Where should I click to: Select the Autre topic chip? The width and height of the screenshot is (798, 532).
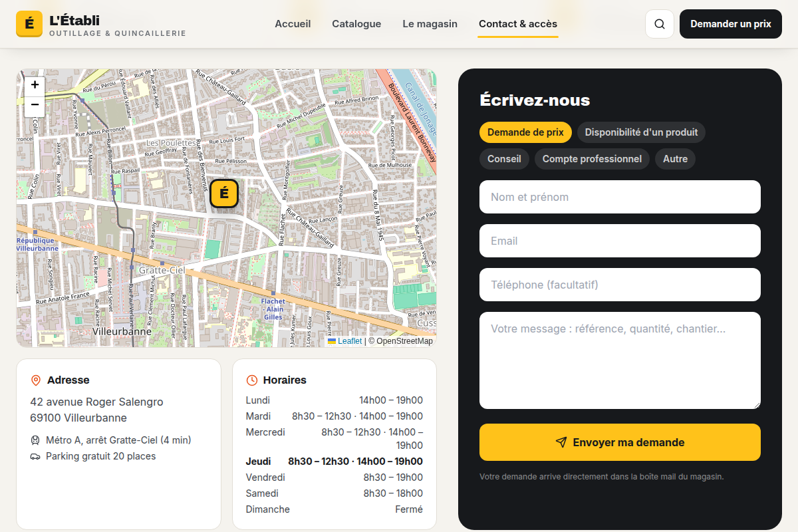675,159
